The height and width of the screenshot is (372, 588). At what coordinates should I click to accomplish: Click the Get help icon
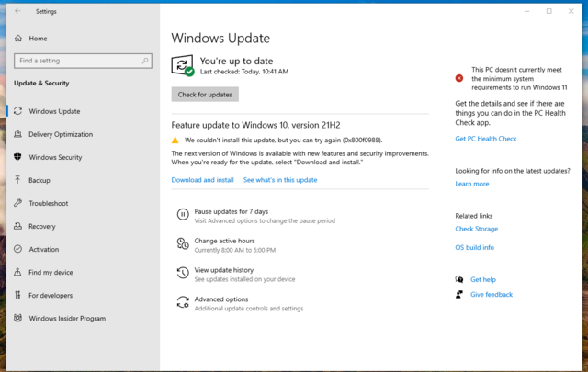pos(459,279)
